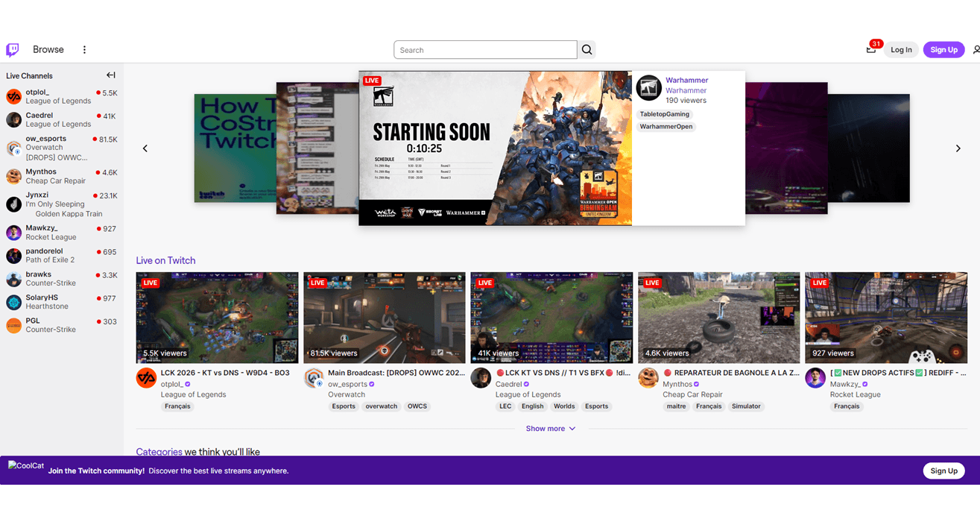
Task: Go to previous carousel stream
Action: 145,148
